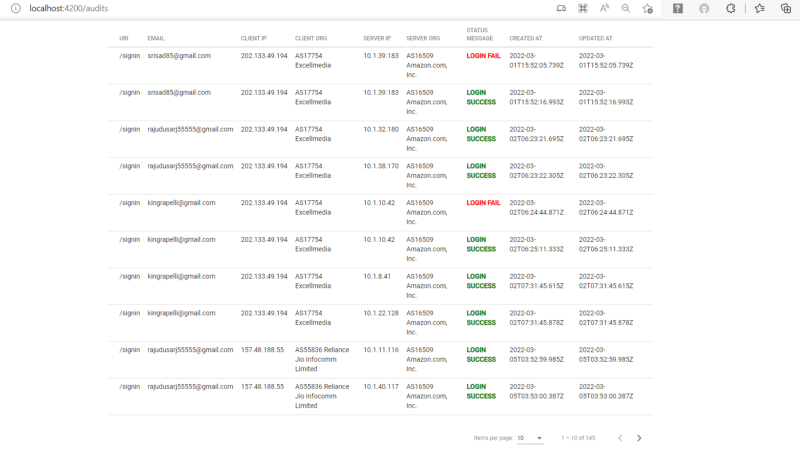
Task: Click the CLIENT IP column header
Action: coord(254,38)
